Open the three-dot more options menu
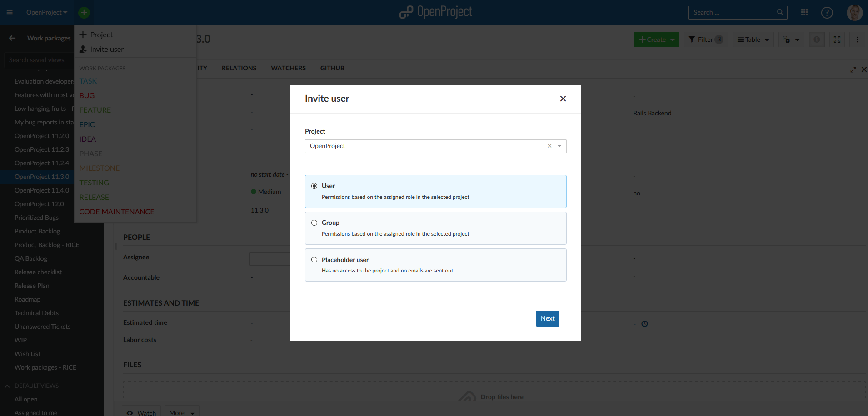 point(857,40)
